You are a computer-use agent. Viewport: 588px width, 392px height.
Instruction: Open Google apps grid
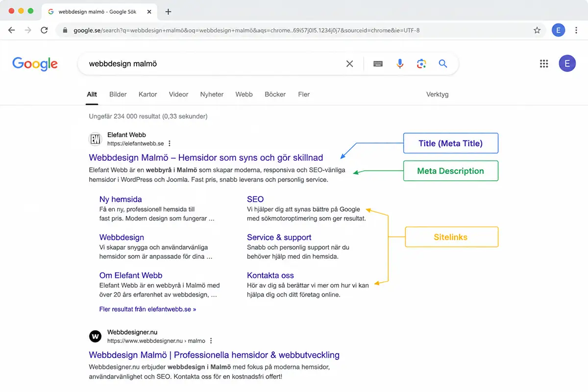(543, 64)
